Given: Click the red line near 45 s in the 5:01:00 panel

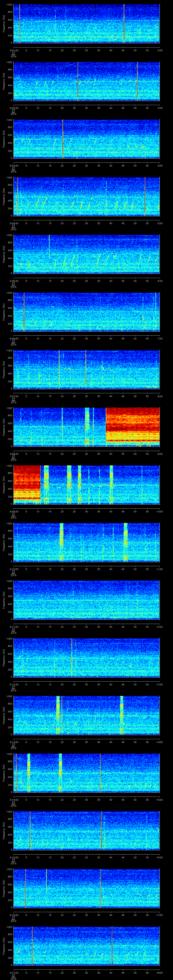Looking at the screenshot, I should click(124, 24).
